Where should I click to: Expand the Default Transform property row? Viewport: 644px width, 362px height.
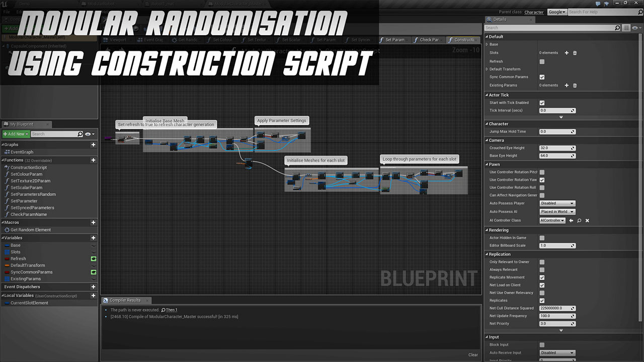click(487, 69)
